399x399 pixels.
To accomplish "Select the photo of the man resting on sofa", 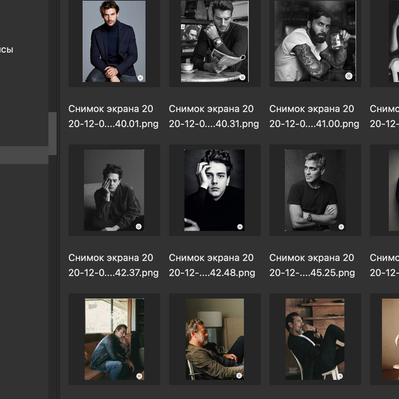I will [114, 190].
